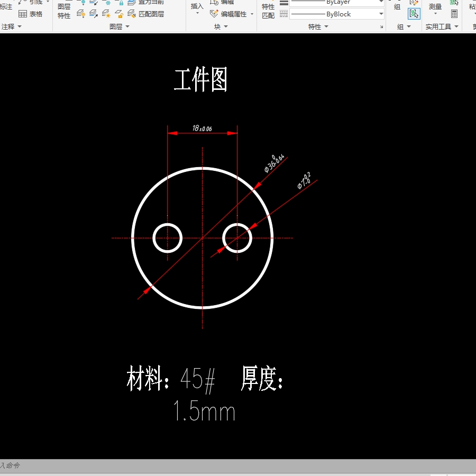Screen dimensions: 476x476
Task: Click the lock layer closed-padlock icon
Action: pyautogui.click(x=121, y=3)
